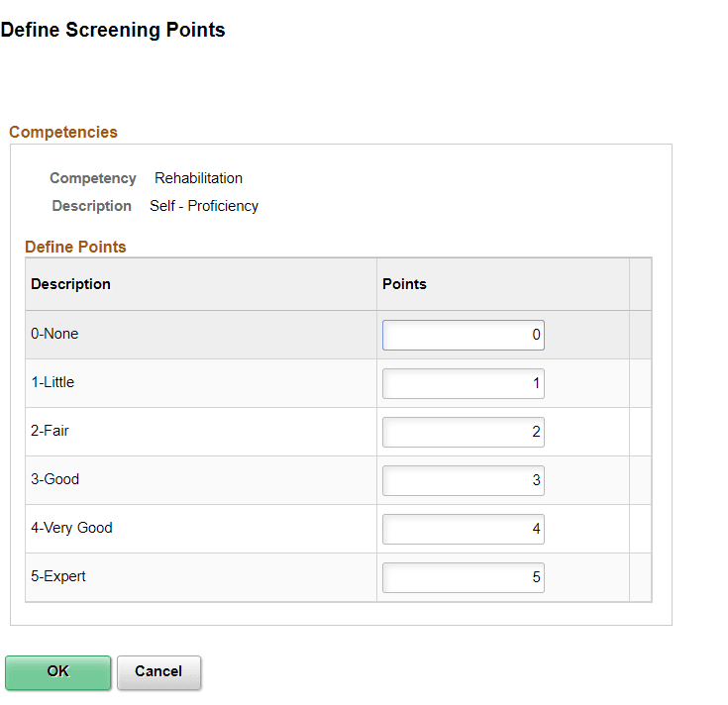Click the Rehabilitation competency value

point(198,178)
